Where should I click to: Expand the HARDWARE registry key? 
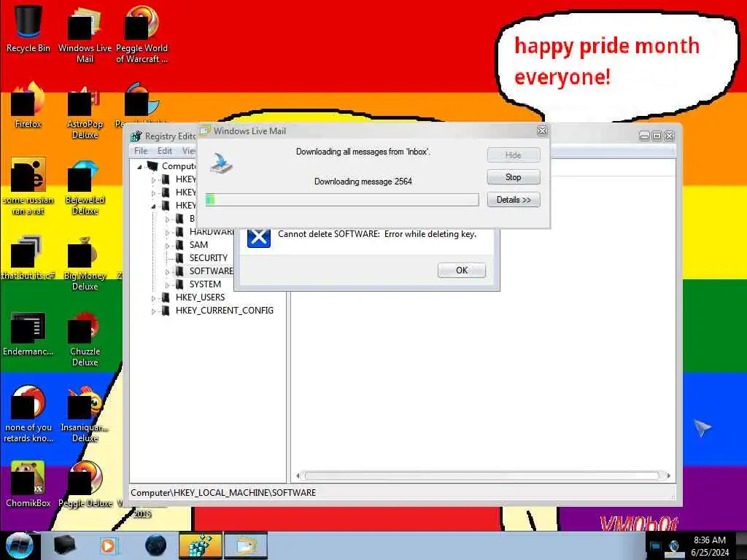click(x=167, y=233)
